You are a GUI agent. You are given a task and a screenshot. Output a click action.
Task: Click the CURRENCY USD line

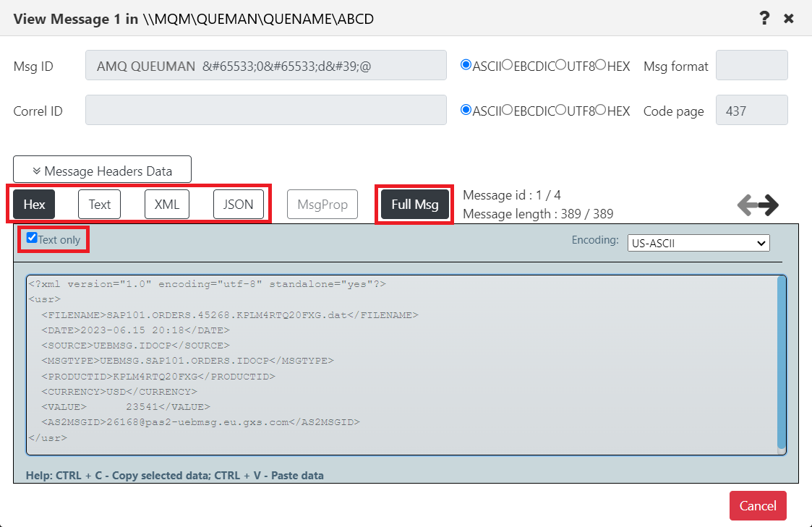[119, 392]
